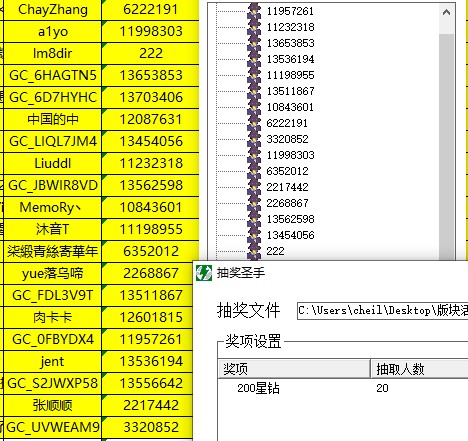Screen dimensions: 468x441
Task: Click the winners list vertical scrollbar thumb
Action: coord(446,147)
